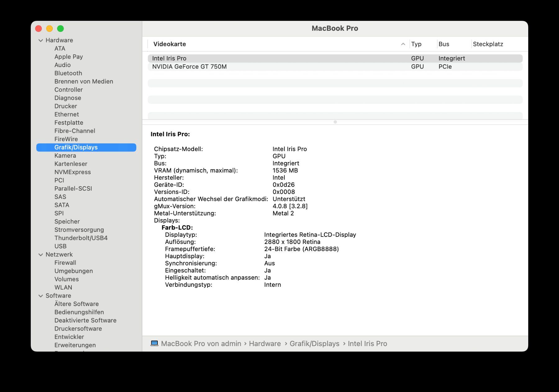
Task: Open Parallel-SCSI entry
Action: point(73,188)
